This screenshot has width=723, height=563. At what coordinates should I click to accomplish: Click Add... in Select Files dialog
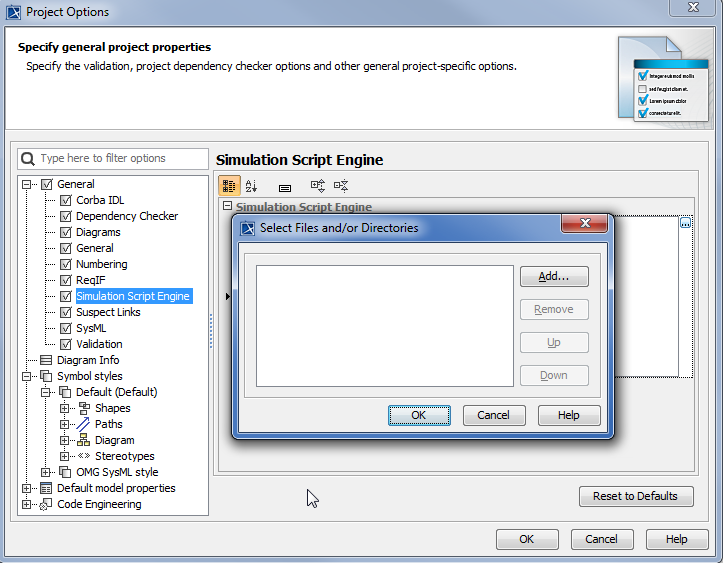(554, 277)
